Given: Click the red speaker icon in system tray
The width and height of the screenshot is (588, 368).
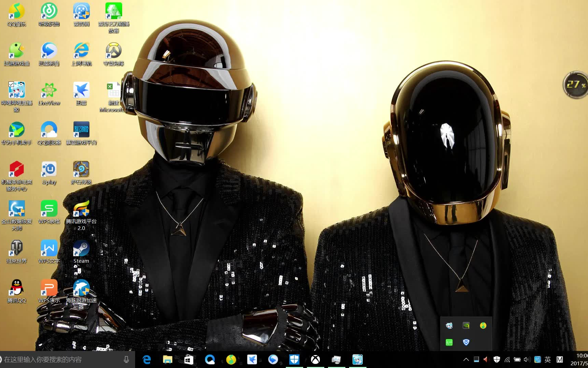Looking at the screenshot, I should click(x=486, y=359).
